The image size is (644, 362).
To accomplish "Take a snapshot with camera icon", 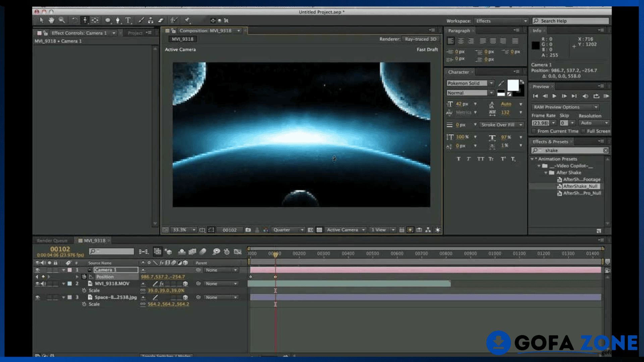I will [x=248, y=230].
